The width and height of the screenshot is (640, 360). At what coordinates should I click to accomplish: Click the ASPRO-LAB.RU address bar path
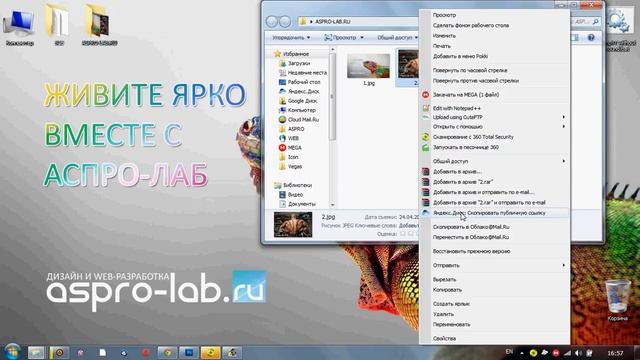point(332,22)
